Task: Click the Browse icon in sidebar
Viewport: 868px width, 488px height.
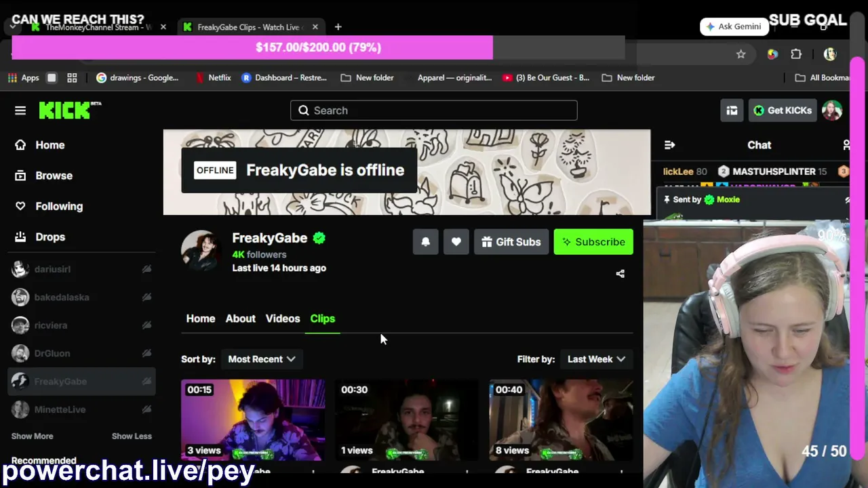Action: tap(20, 176)
